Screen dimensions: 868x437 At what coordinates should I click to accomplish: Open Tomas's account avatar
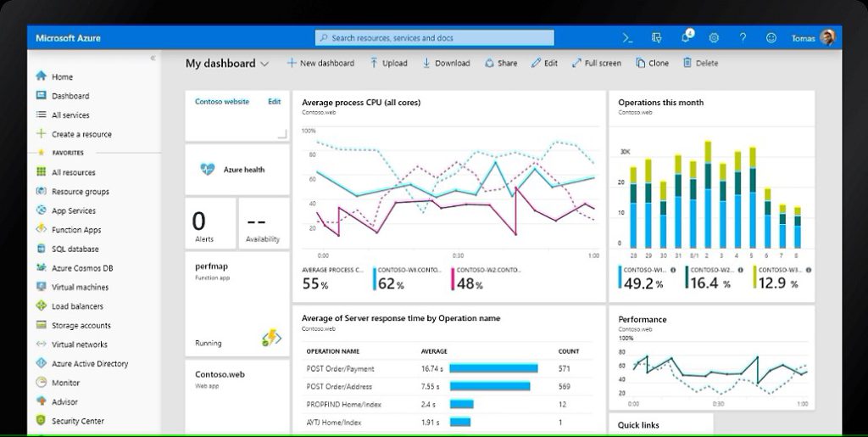[x=827, y=37]
